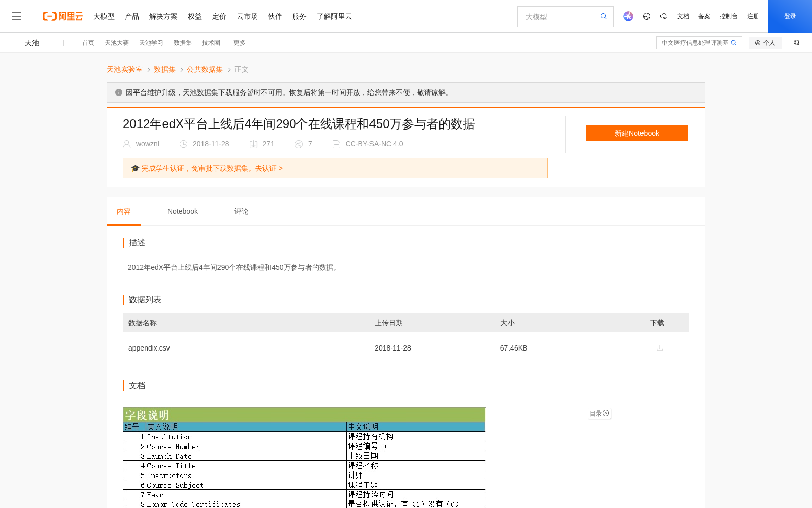Click the info icon in maintenance notice
Screen dimensions: 812x508
pos(119,92)
